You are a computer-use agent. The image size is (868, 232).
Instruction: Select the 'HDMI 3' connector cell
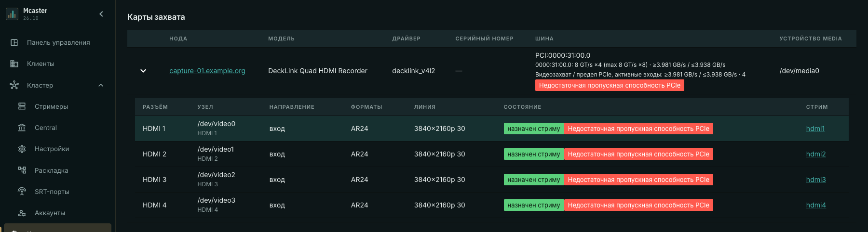coord(155,180)
